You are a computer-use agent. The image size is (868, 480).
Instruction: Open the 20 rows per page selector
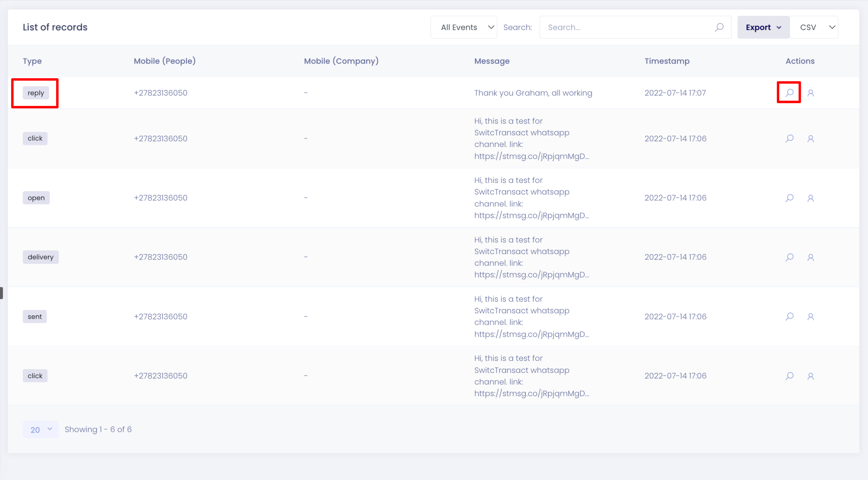pos(40,429)
